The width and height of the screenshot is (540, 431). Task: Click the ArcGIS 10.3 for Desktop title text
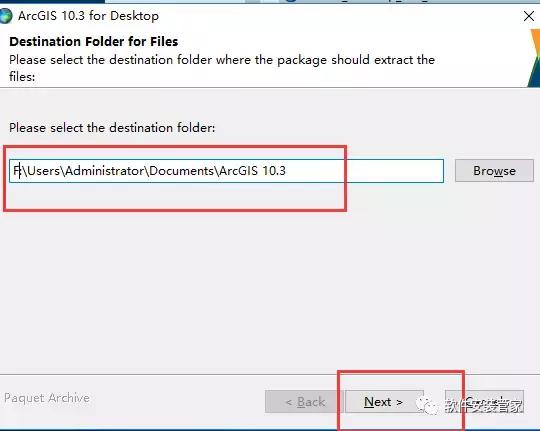pos(89,16)
